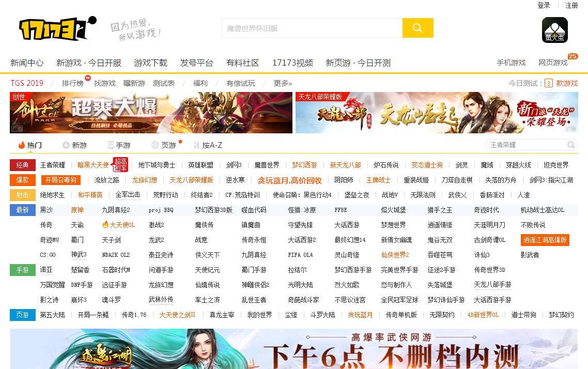
Task: Click the yellow search magnifier button
Action: click(417, 28)
